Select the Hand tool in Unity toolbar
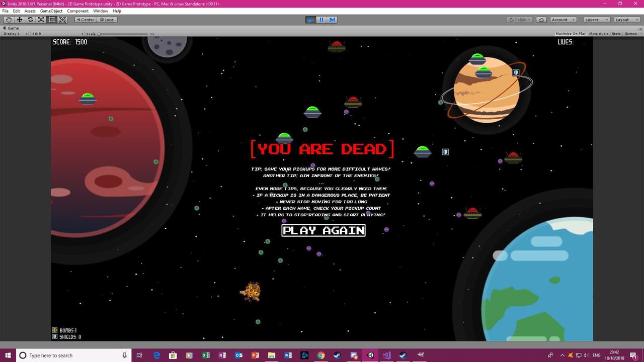The height and width of the screenshot is (362, 644). click(9, 20)
